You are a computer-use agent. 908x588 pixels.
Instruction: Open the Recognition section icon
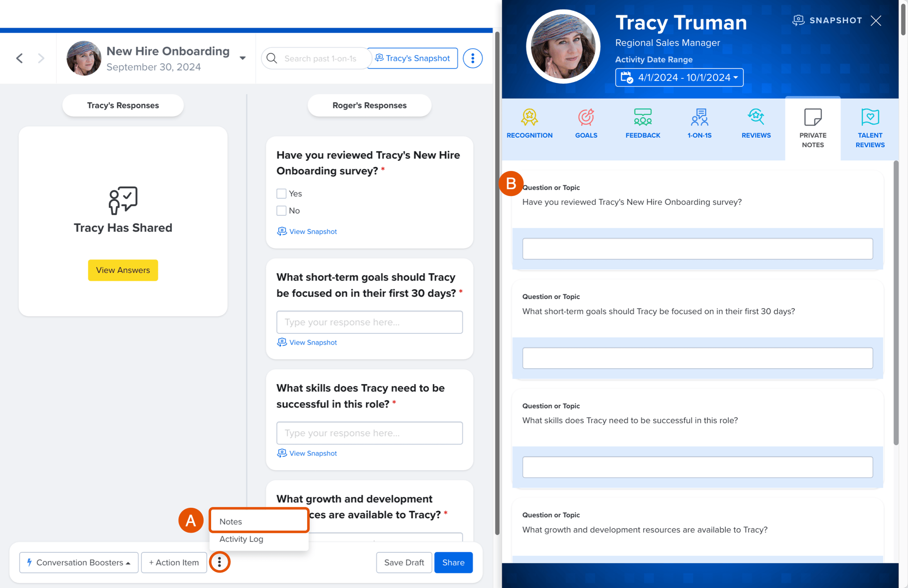[529, 117]
